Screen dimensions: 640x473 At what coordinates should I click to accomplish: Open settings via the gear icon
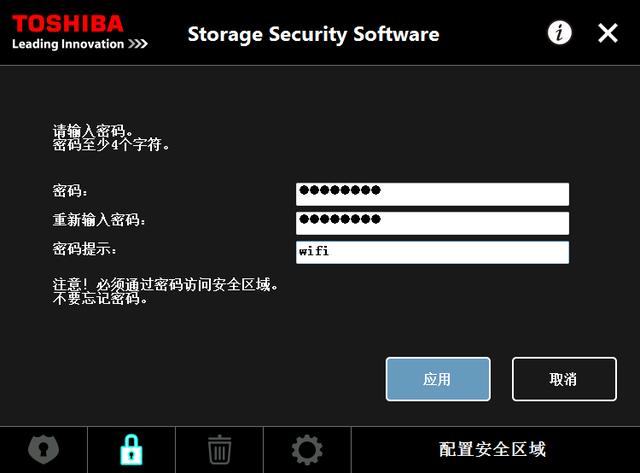click(x=307, y=450)
